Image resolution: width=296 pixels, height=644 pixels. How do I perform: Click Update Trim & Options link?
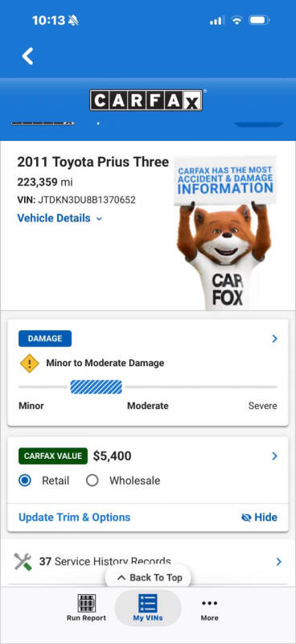[x=74, y=518]
